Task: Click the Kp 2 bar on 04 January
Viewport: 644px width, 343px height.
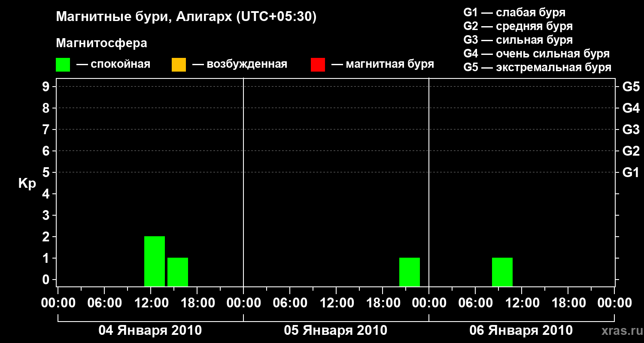Action: tap(155, 261)
